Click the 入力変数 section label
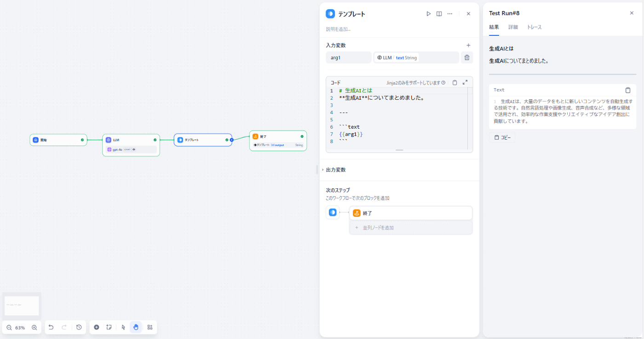The image size is (644, 339). [x=336, y=45]
